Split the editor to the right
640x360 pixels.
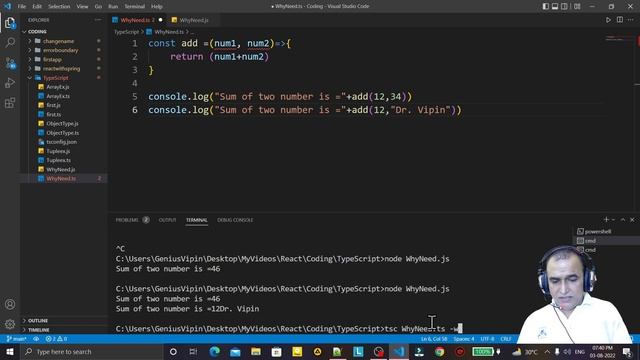(x=620, y=20)
